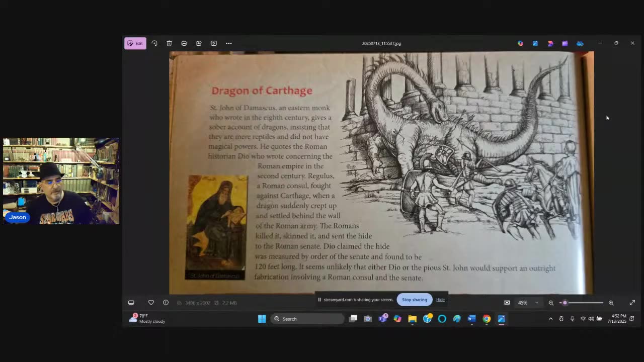Open the Clipchamp video editor icon
The width and height of the screenshot is (644, 362).
click(565, 43)
